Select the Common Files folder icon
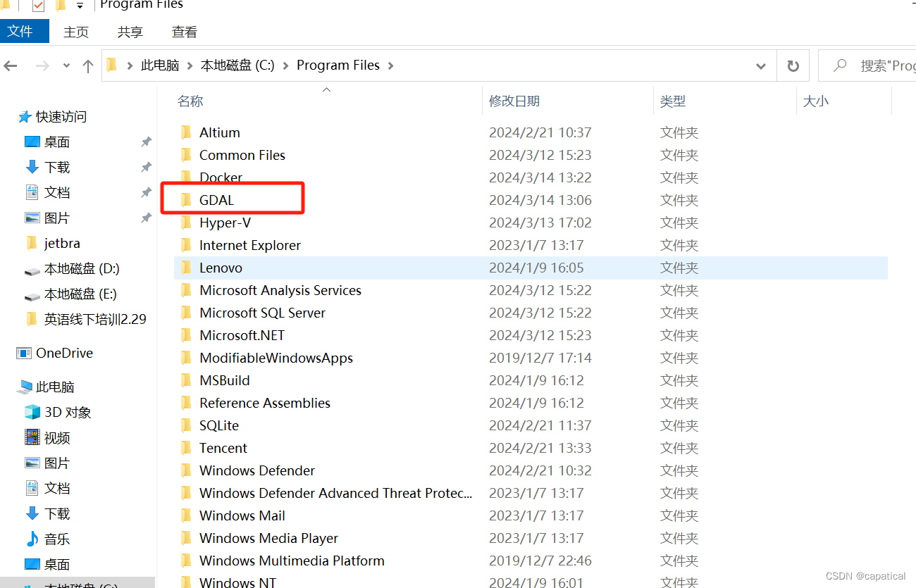Viewport: 916px width, 588px height. pos(187,155)
